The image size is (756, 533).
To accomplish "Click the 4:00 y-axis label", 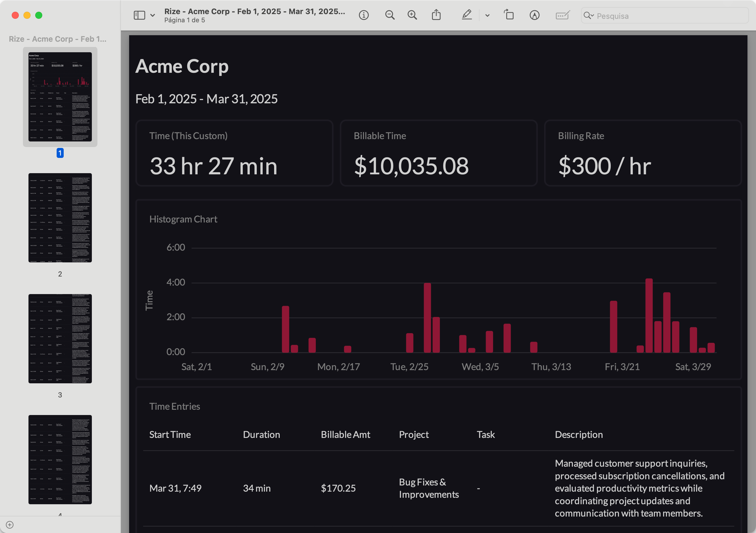I will (176, 282).
